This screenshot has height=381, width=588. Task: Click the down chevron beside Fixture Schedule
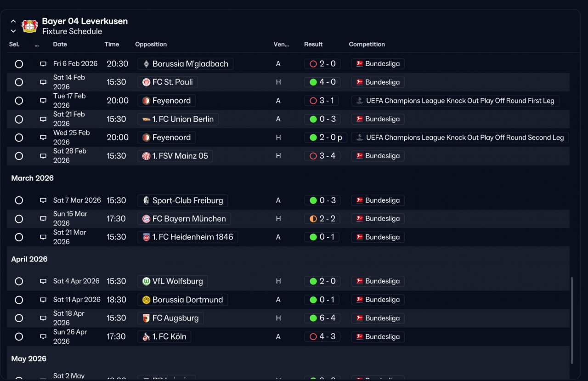click(13, 31)
